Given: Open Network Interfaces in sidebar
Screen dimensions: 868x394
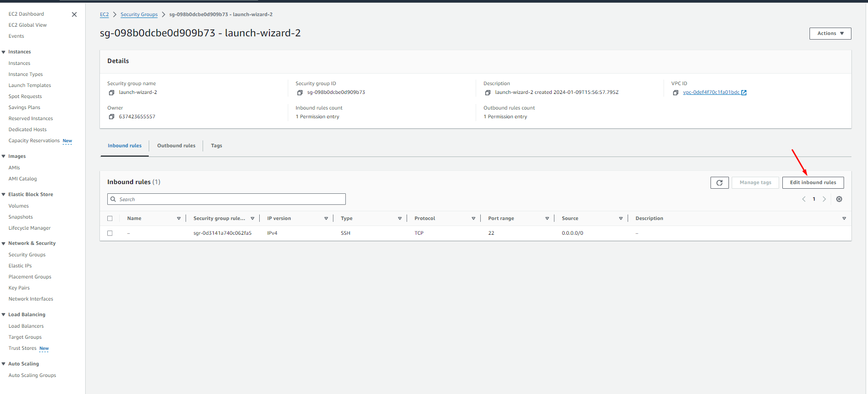Looking at the screenshot, I should coord(31,299).
